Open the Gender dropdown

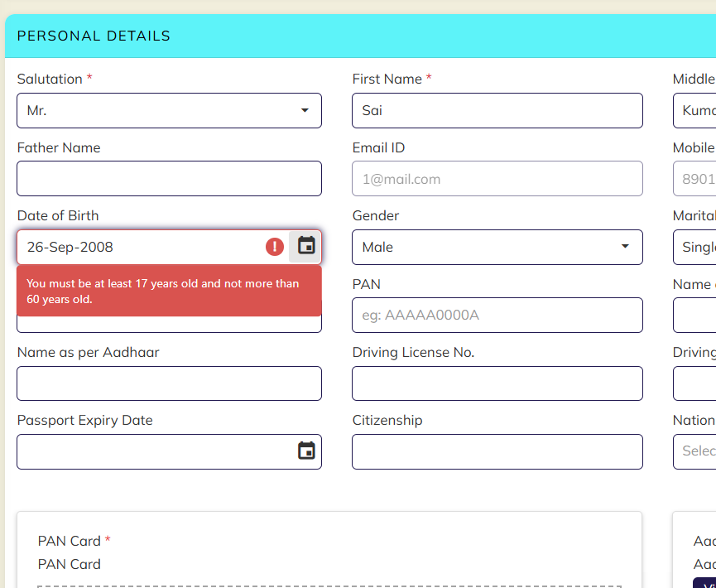point(497,247)
